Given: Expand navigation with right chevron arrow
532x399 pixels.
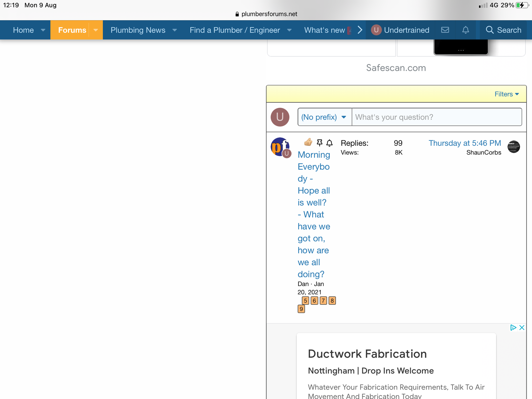Looking at the screenshot, I should [x=360, y=30].
